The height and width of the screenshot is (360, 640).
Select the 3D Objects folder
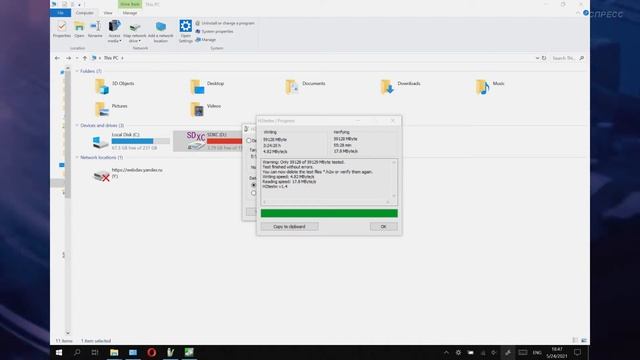114,87
